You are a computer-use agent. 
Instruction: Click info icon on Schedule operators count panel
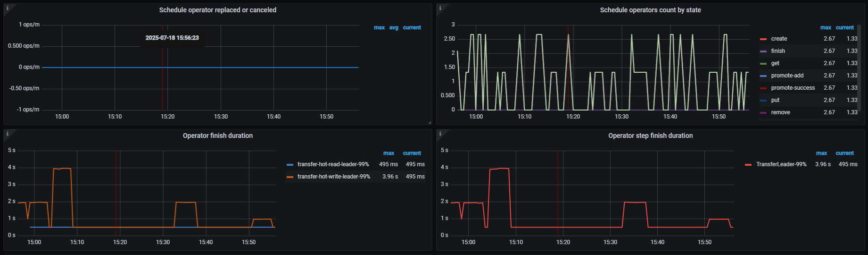[x=440, y=8]
